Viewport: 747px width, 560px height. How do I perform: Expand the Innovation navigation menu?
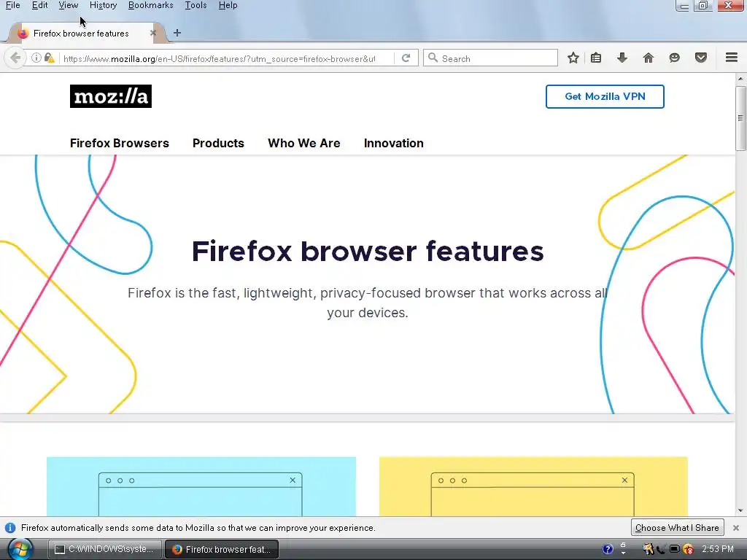(x=393, y=143)
